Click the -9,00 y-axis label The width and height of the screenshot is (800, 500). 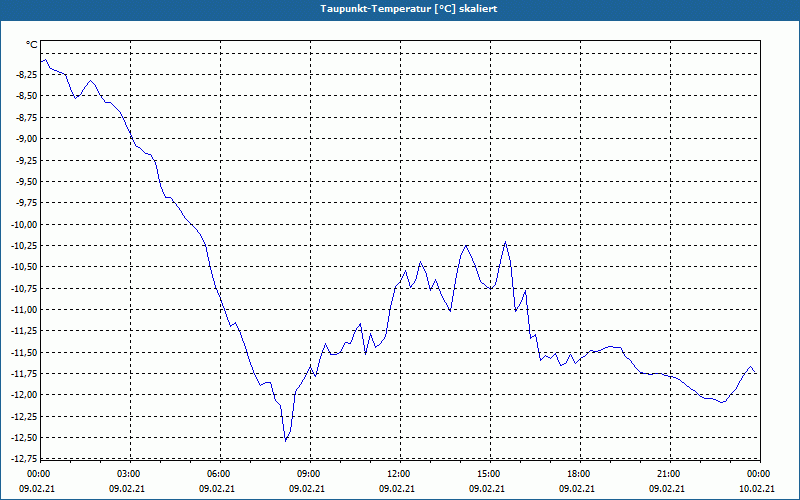[28, 139]
